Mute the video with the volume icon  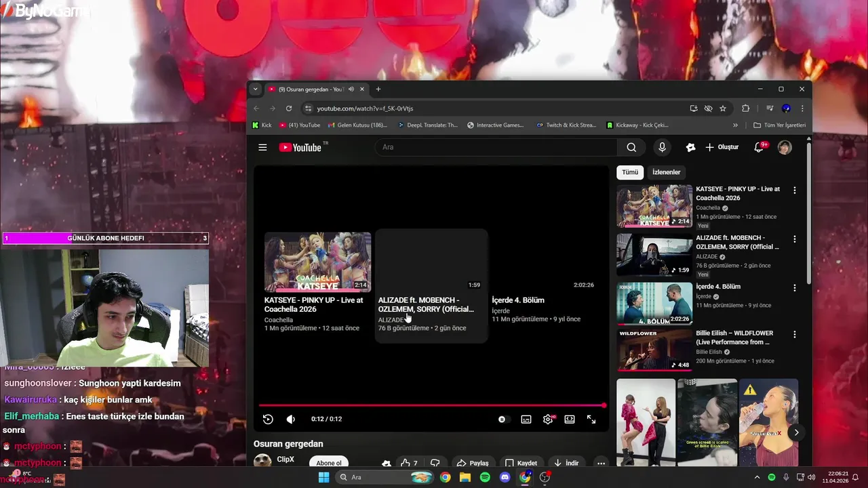pos(291,420)
